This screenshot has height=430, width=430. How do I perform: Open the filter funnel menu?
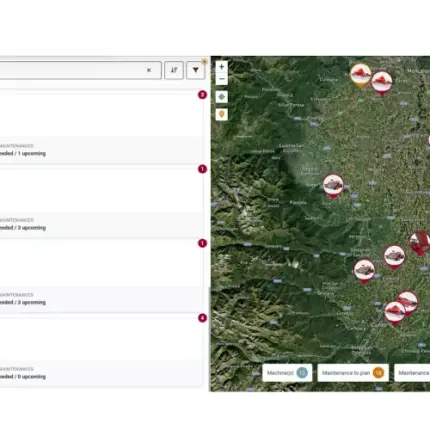(x=195, y=70)
